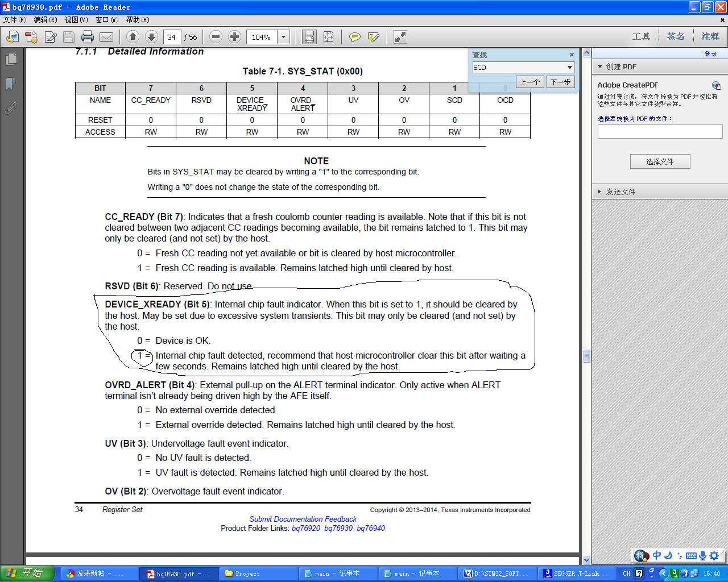Zoom in with the plus button
728x582 pixels.
(234, 37)
